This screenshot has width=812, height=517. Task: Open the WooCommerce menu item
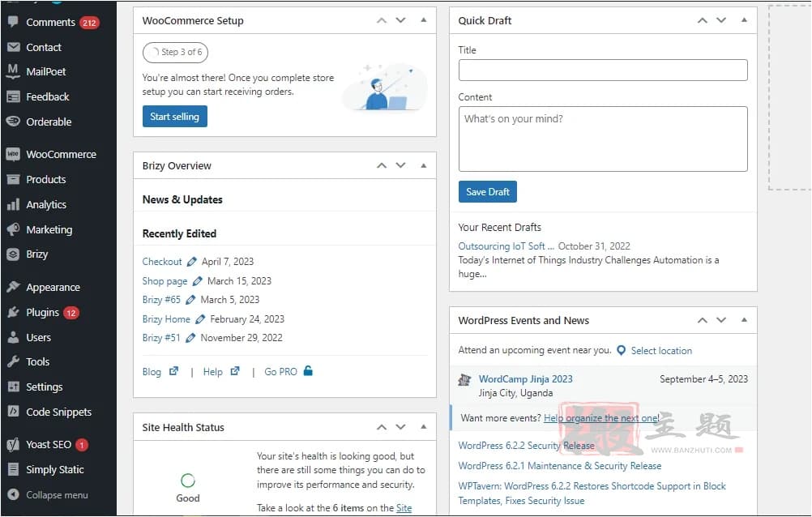click(x=61, y=155)
